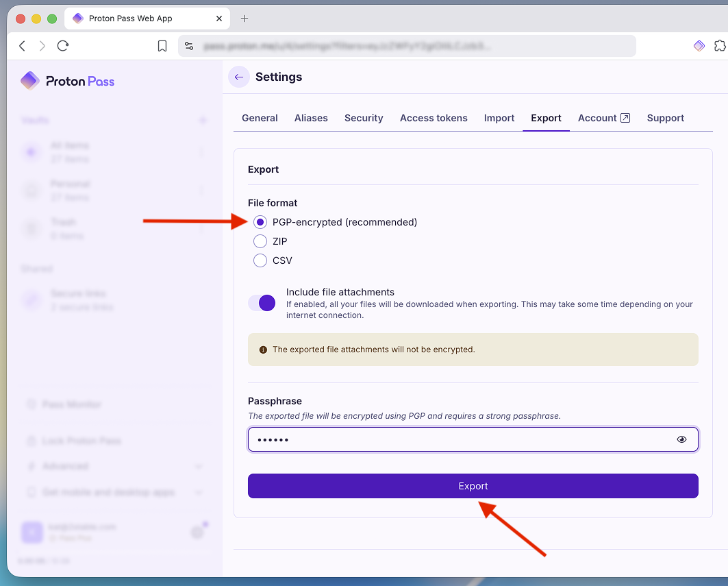Image resolution: width=728 pixels, height=586 pixels.
Task: Click the Settings back arrow button
Action: click(x=239, y=77)
